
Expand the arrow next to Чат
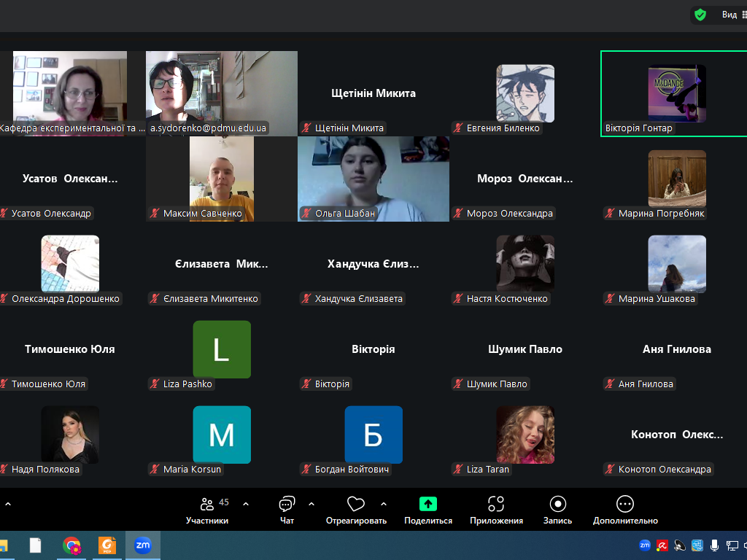(311, 504)
